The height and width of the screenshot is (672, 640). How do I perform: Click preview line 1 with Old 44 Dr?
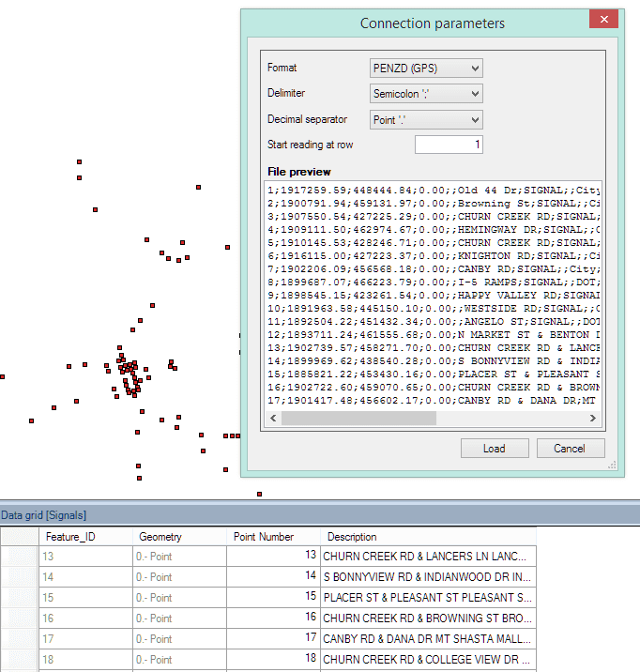(434, 191)
